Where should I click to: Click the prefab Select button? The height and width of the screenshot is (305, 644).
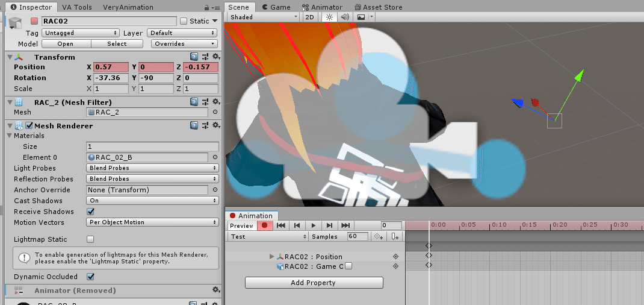tap(117, 43)
